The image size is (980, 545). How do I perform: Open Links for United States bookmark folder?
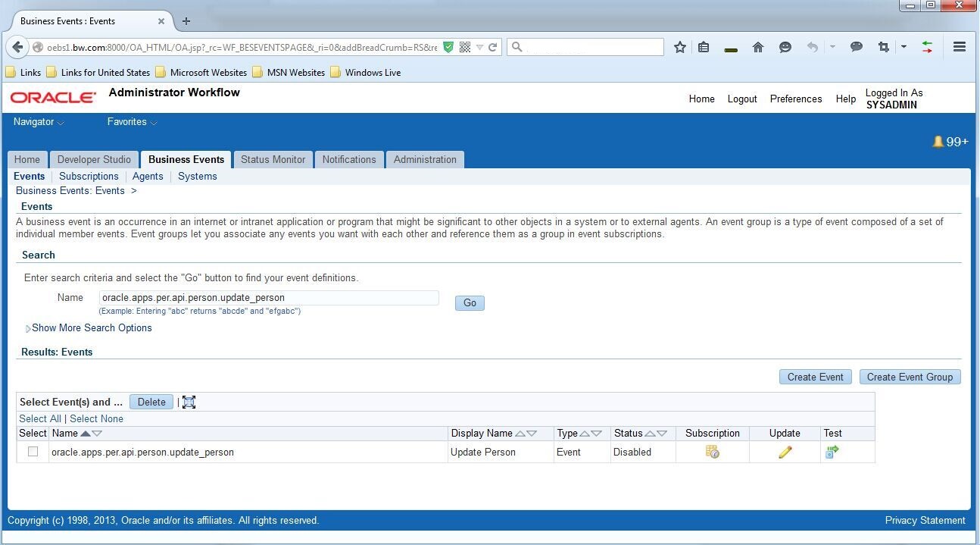[x=98, y=73]
